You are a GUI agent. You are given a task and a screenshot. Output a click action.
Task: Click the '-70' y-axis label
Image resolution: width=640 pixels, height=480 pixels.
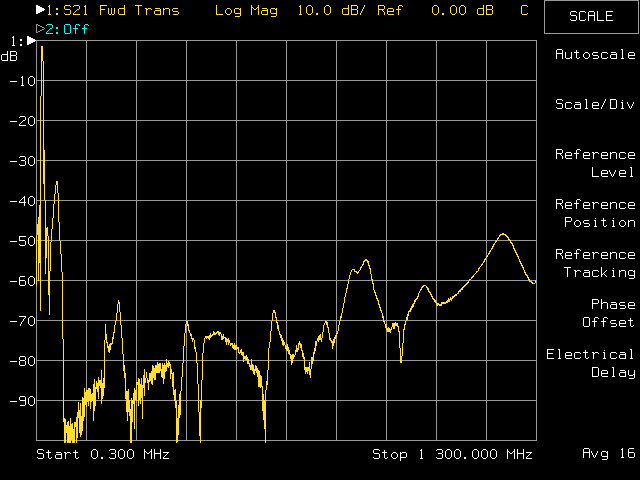(23, 321)
